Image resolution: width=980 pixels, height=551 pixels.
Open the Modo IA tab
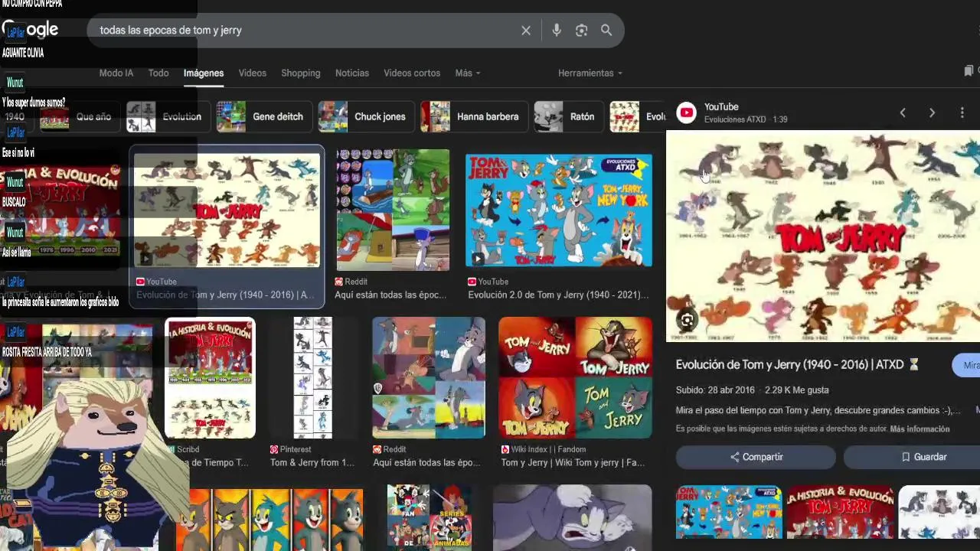point(116,73)
